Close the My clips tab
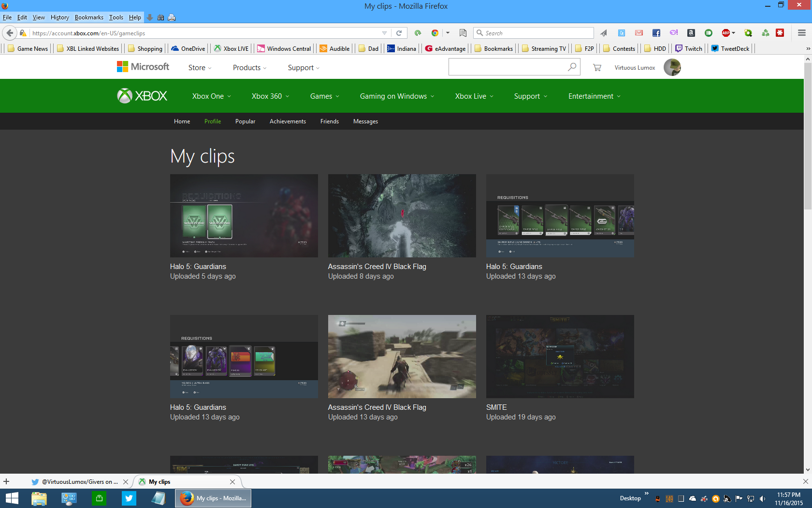The width and height of the screenshot is (812, 508). tap(232, 482)
